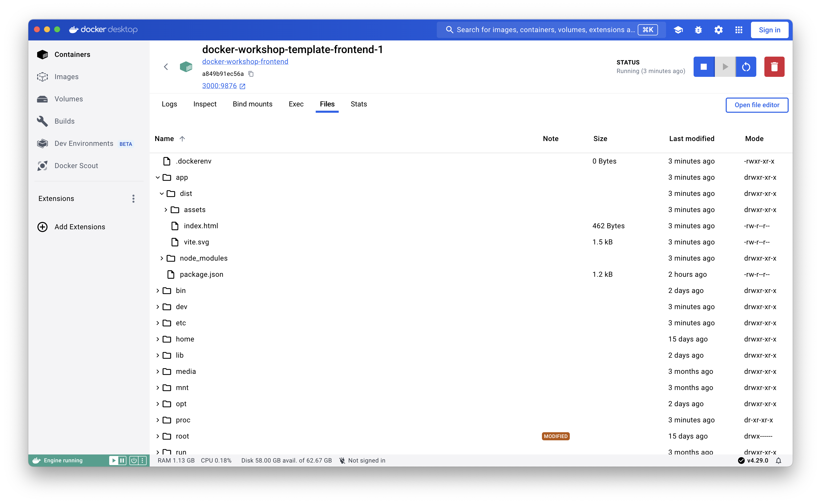Expand the media folder
The height and width of the screenshot is (504, 821).
click(x=158, y=371)
